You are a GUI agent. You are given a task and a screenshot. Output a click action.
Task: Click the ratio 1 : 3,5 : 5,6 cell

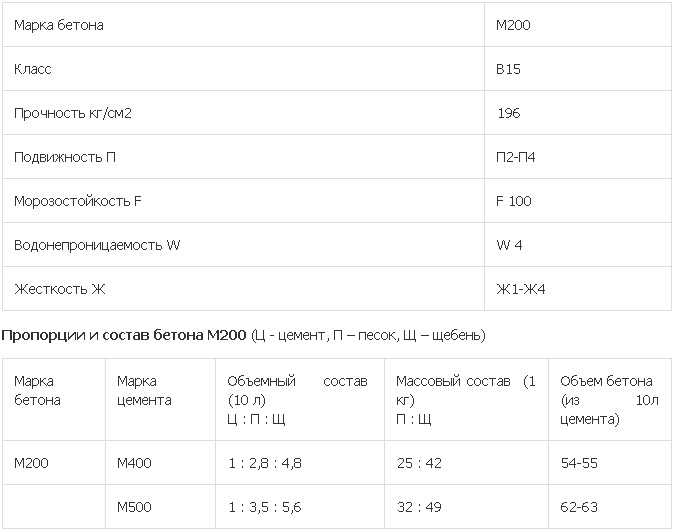pos(264,507)
